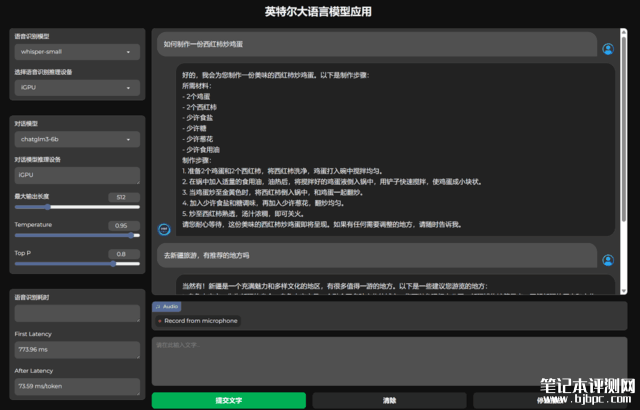Click the page title '英特尔大语言模型应用'
Viewport: 640px width, 410px height.
pos(318,11)
